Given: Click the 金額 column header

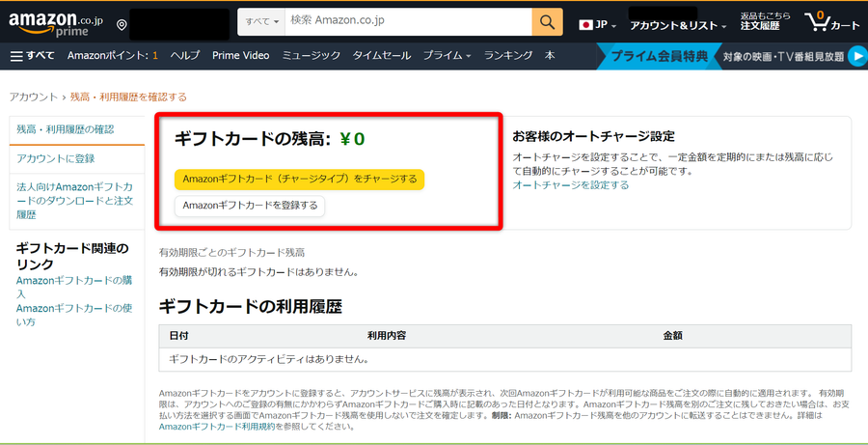Looking at the screenshot, I should point(672,335).
